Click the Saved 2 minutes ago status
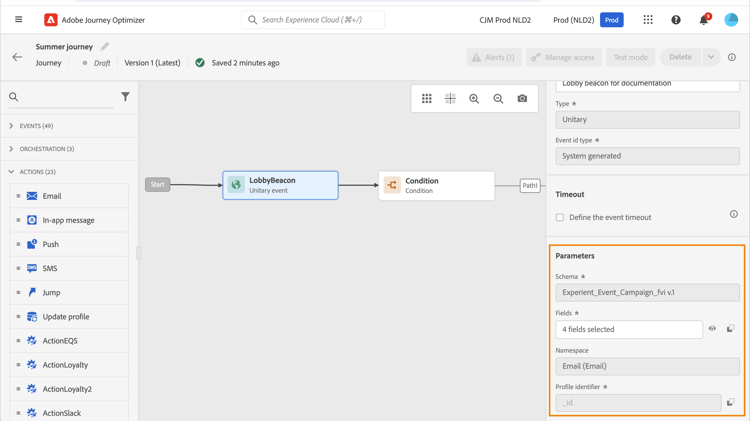The image size is (750, 421). (x=245, y=63)
